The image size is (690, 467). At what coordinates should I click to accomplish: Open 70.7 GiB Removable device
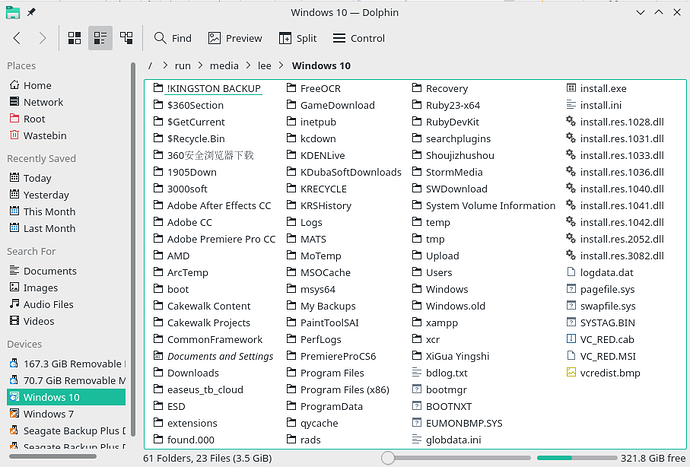point(66,380)
